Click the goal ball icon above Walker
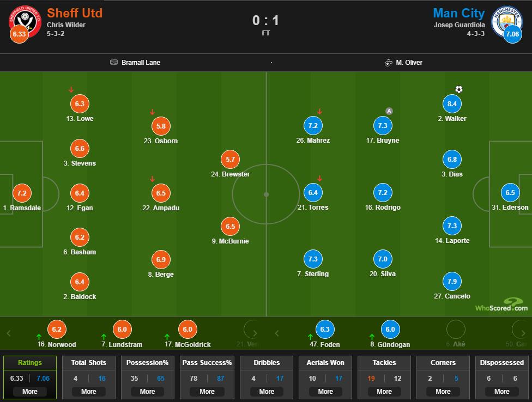Viewport: 532px width, 402px height. [459, 89]
